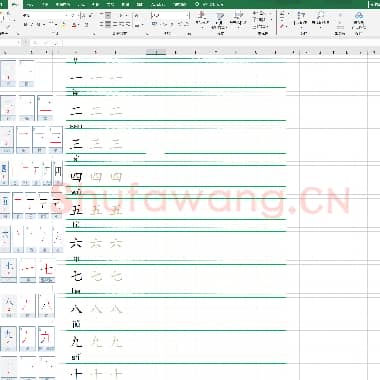
Task: Open Sort and Filter in the ribbon
Action: 301,19
